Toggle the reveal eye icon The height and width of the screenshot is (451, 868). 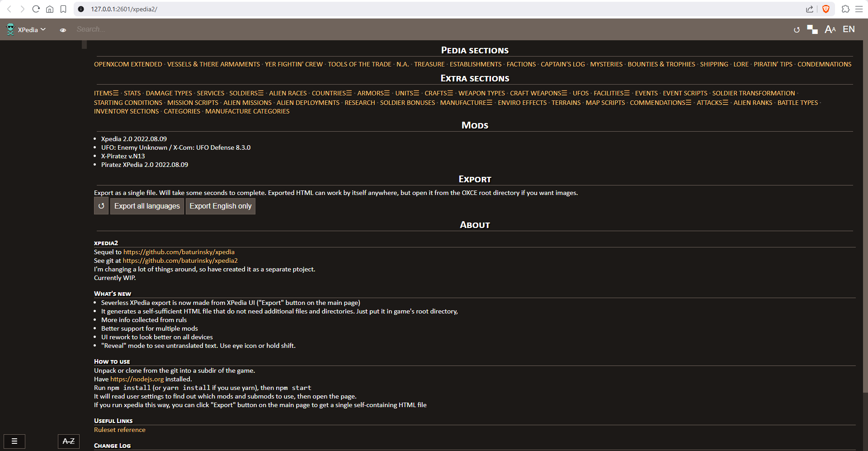pyautogui.click(x=63, y=30)
